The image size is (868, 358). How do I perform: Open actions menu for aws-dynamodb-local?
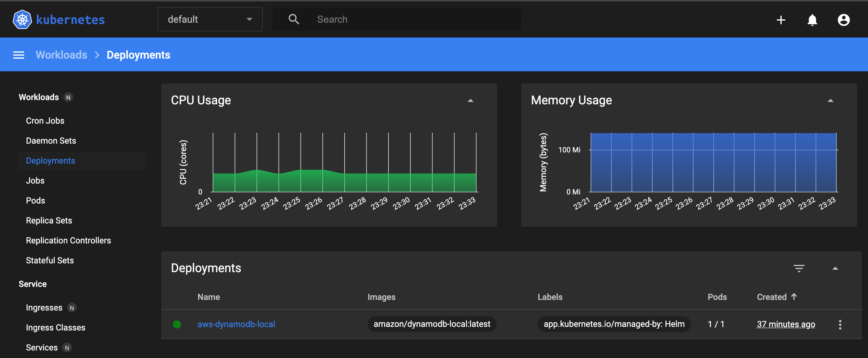coord(840,325)
